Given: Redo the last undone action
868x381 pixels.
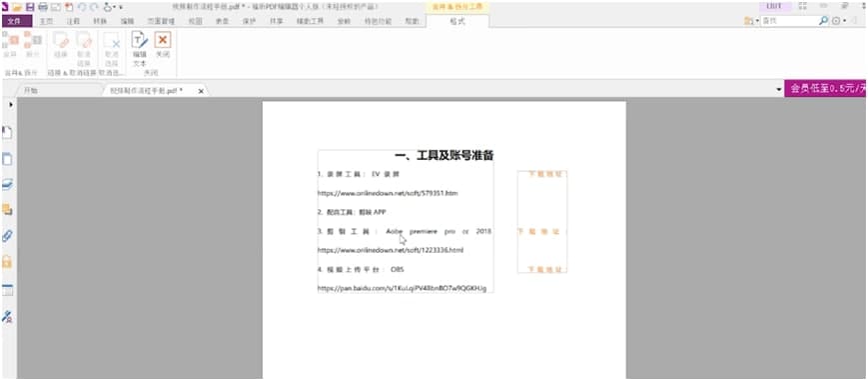Looking at the screenshot, I should (x=94, y=7).
